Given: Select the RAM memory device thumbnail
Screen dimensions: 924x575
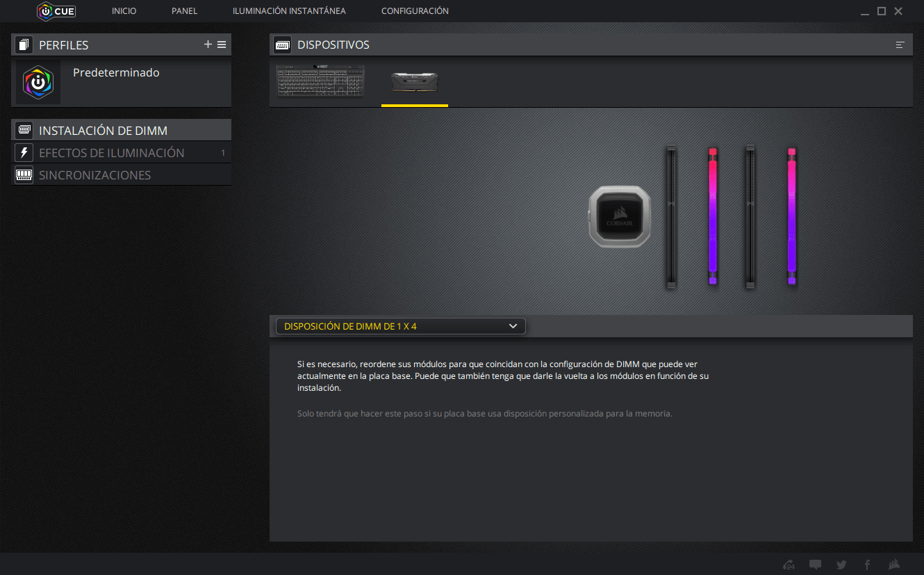Looking at the screenshot, I should (415, 82).
